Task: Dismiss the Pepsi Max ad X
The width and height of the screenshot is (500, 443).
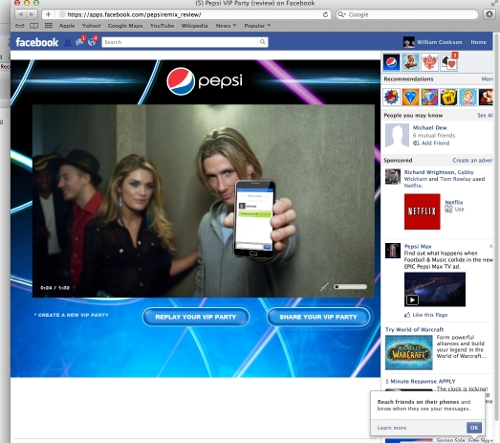Action: pyautogui.click(x=491, y=246)
